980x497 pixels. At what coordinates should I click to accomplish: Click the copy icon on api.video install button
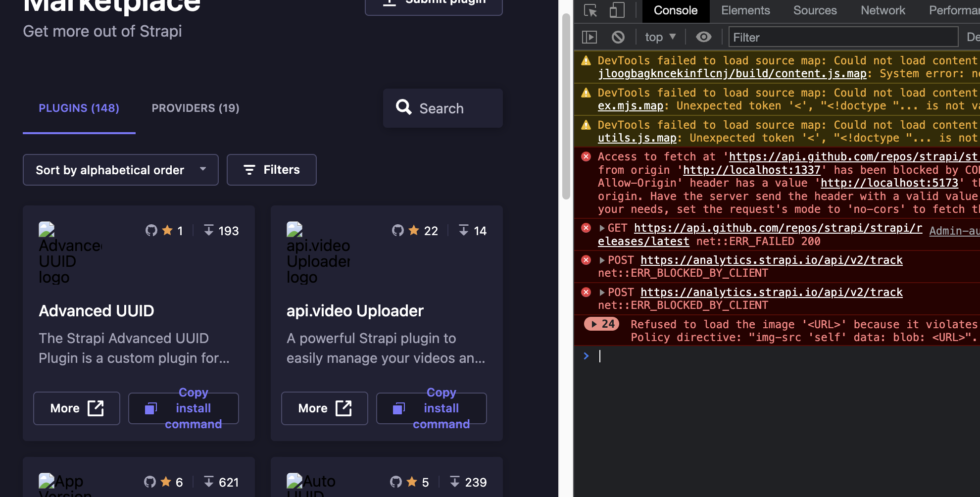tap(399, 408)
